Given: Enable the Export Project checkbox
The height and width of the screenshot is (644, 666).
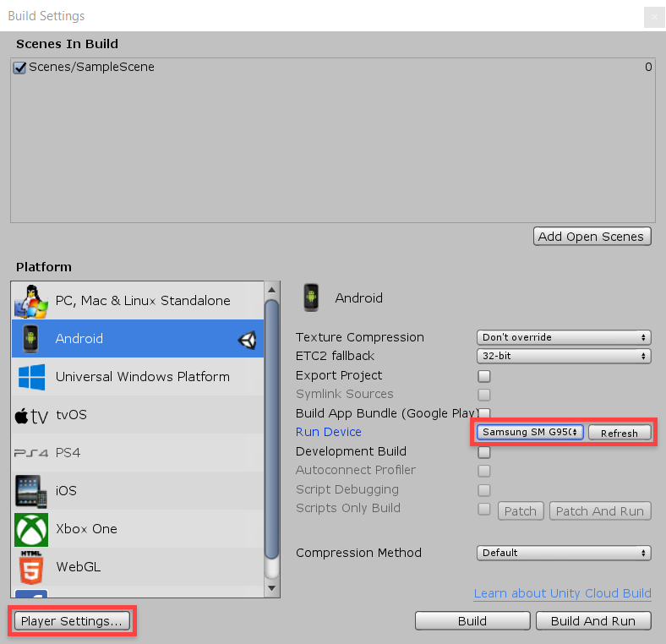Looking at the screenshot, I should (483, 376).
